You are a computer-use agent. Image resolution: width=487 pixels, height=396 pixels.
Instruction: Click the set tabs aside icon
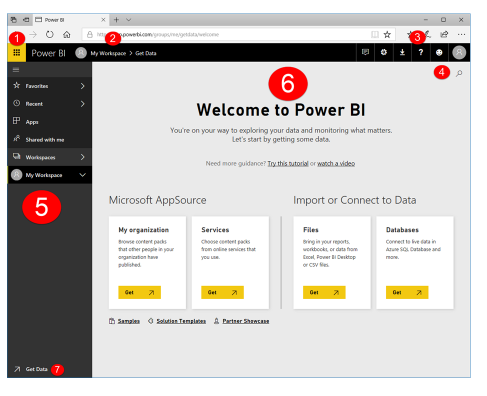coord(26,20)
